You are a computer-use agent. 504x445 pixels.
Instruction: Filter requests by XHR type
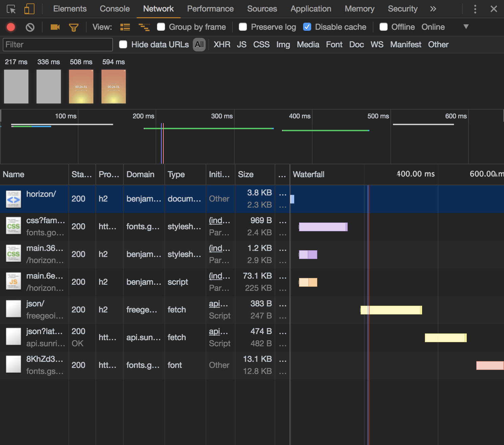[222, 45]
